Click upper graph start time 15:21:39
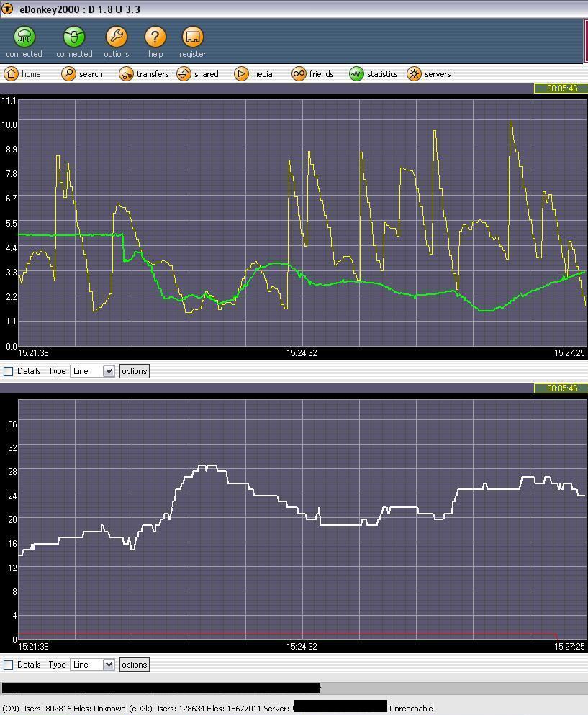 coord(33,353)
